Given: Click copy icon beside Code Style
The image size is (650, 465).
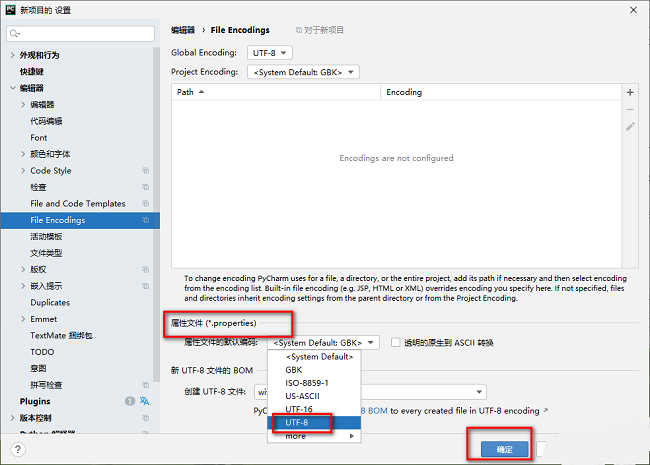Looking at the screenshot, I should pyautogui.click(x=146, y=170).
